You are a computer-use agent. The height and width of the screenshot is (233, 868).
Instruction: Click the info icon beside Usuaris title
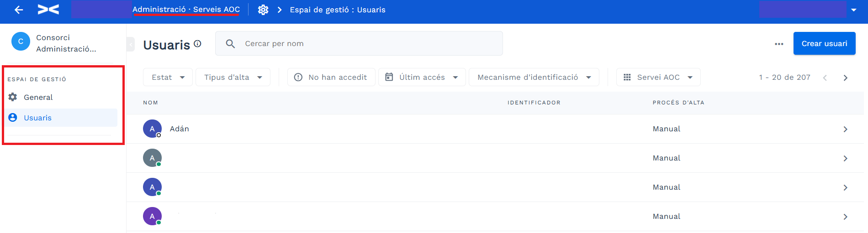(197, 43)
